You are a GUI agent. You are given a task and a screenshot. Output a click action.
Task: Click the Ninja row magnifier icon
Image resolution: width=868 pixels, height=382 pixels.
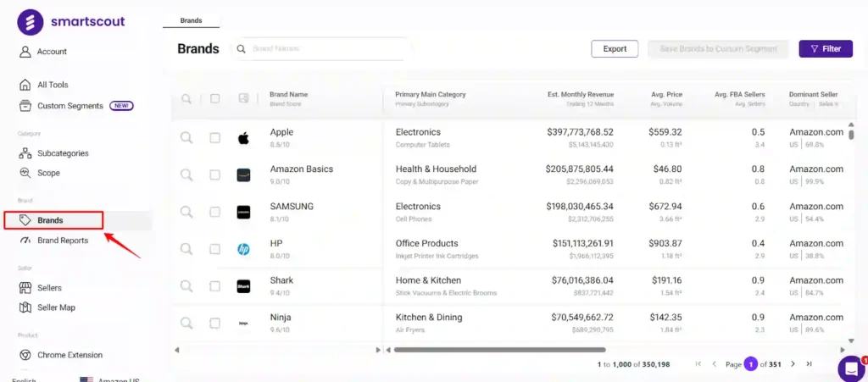[186, 324]
